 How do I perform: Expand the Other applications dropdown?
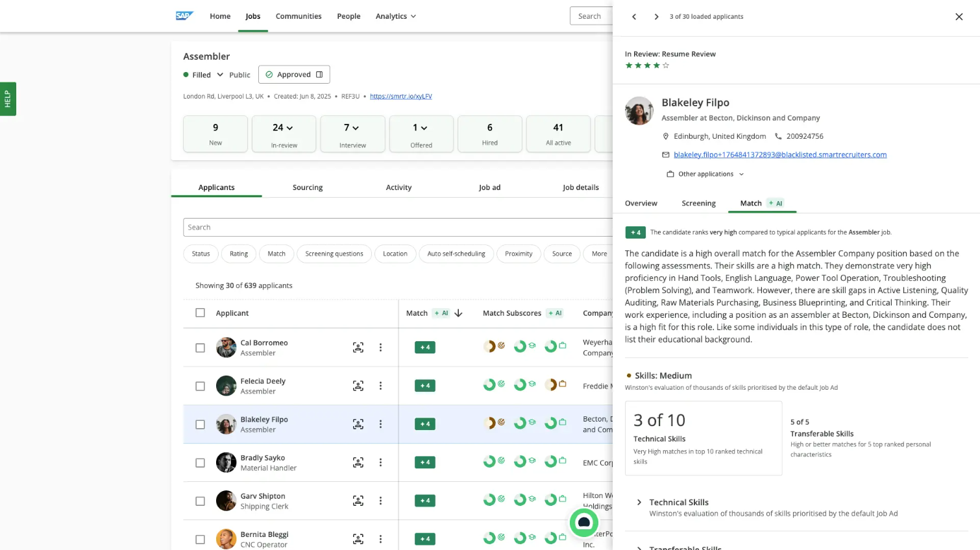[705, 174]
